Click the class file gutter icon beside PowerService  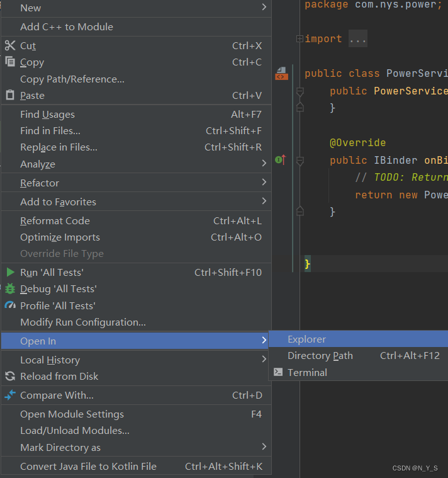(x=281, y=74)
